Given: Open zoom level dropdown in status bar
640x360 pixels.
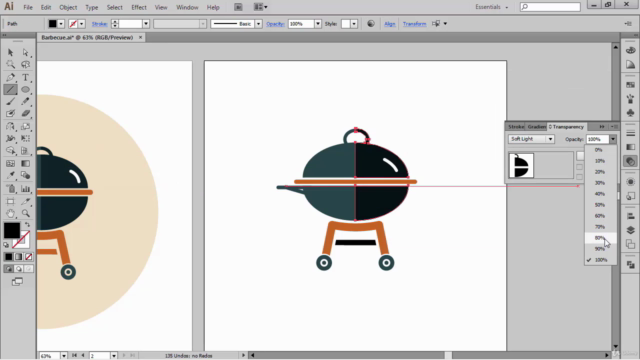Looking at the screenshot, I should click(64, 356).
